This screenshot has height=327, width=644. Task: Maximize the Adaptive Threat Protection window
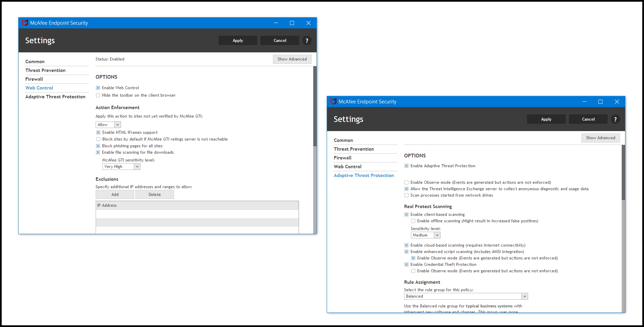(600, 102)
